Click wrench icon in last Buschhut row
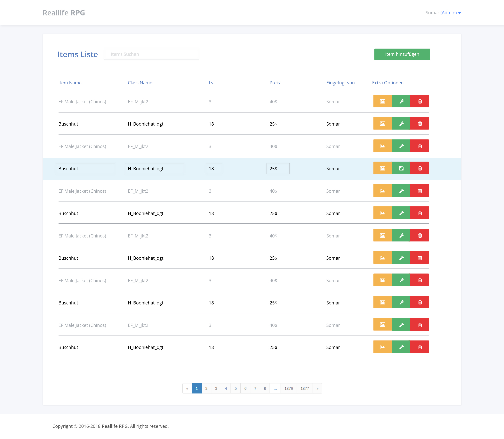The width and height of the screenshot is (504, 439). tap(401, 347)
